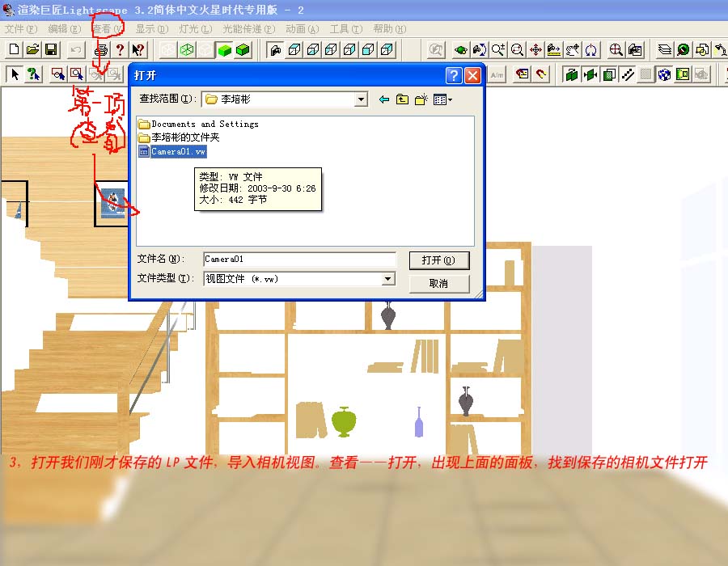Select Camera01.vw file in list

click(172, 151)
